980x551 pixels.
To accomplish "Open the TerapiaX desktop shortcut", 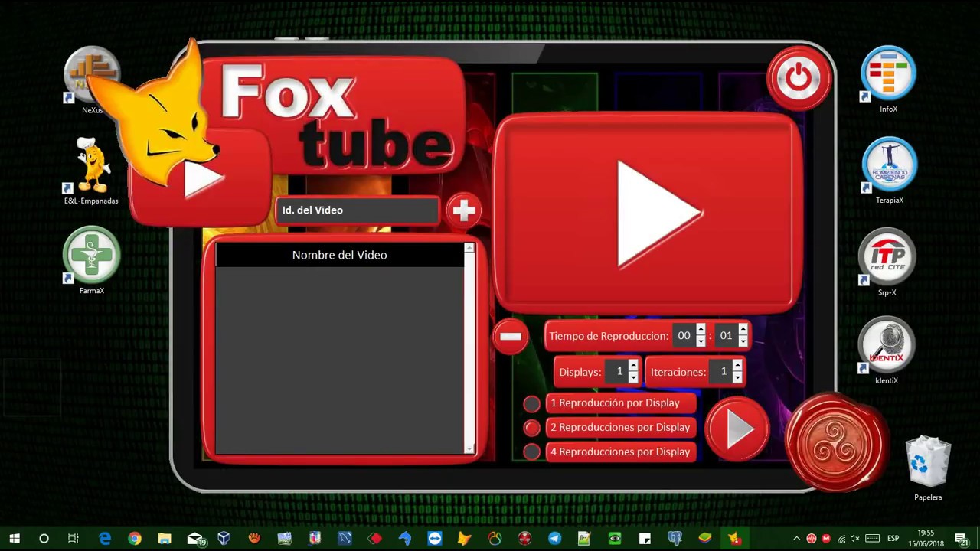I will pos(889,170).
